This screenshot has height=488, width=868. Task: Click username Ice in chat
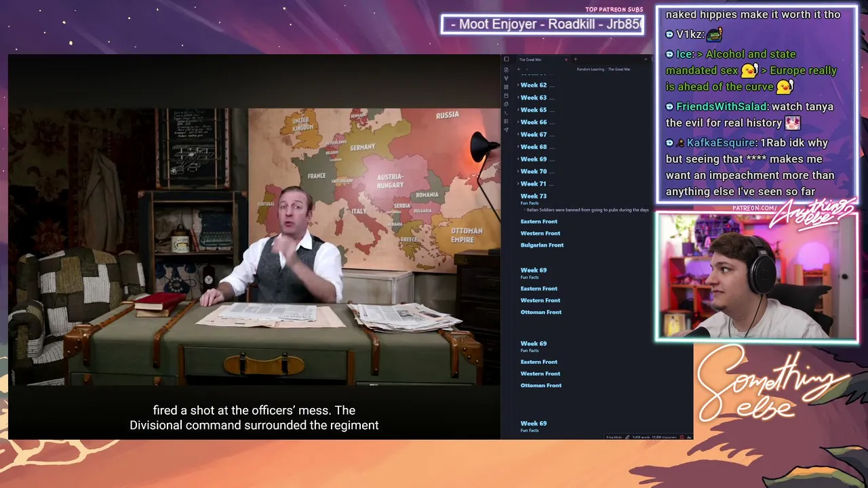click(685, 54)
